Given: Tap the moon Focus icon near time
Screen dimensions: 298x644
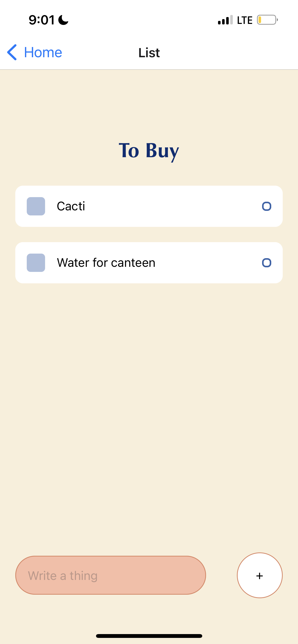Looking at the screenshot, I should (x=63, y=20).
